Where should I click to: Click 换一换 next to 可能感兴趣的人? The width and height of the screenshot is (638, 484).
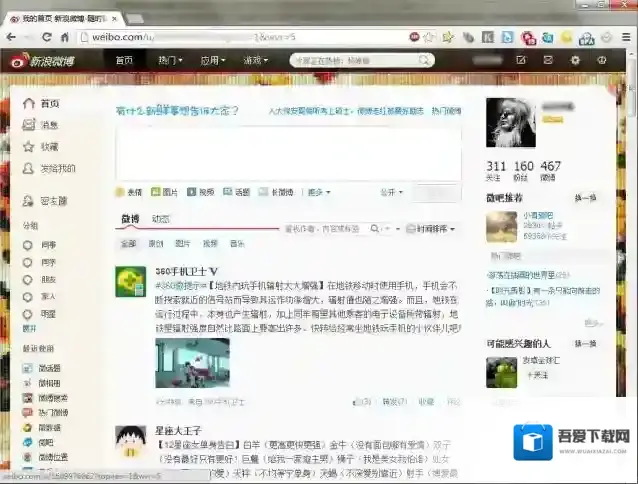(585, 344)
